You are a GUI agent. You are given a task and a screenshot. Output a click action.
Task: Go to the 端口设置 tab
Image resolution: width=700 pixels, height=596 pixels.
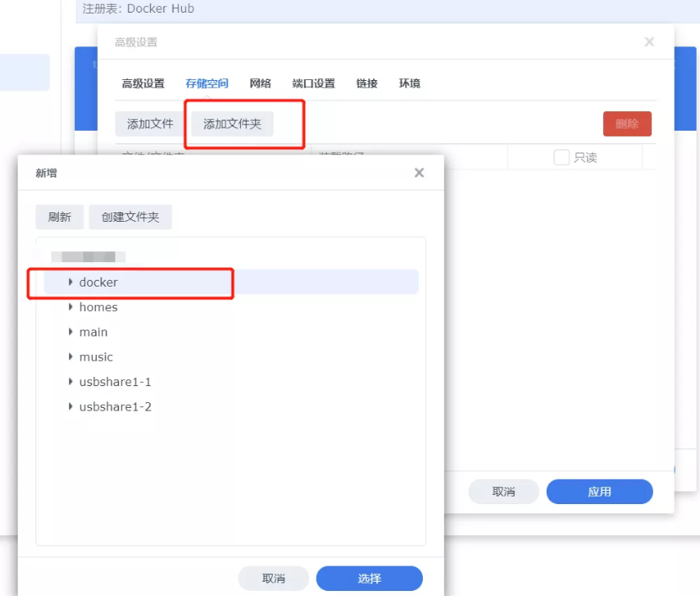tap(313, 83)
